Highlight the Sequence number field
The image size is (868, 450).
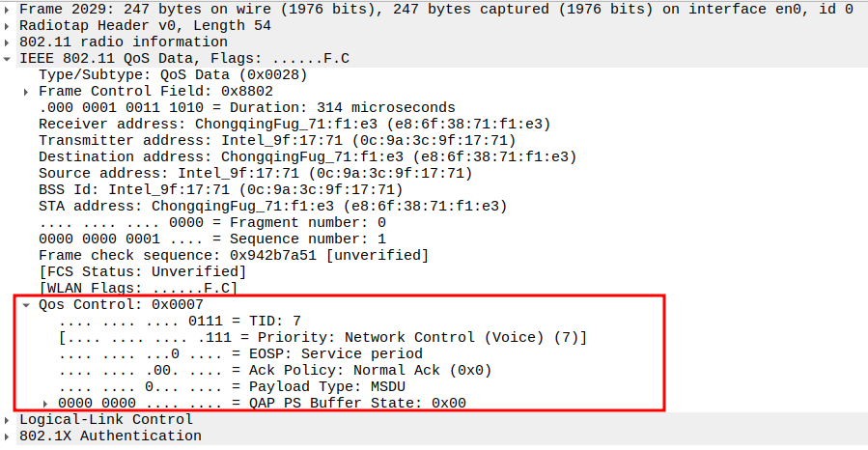[212, 239]
